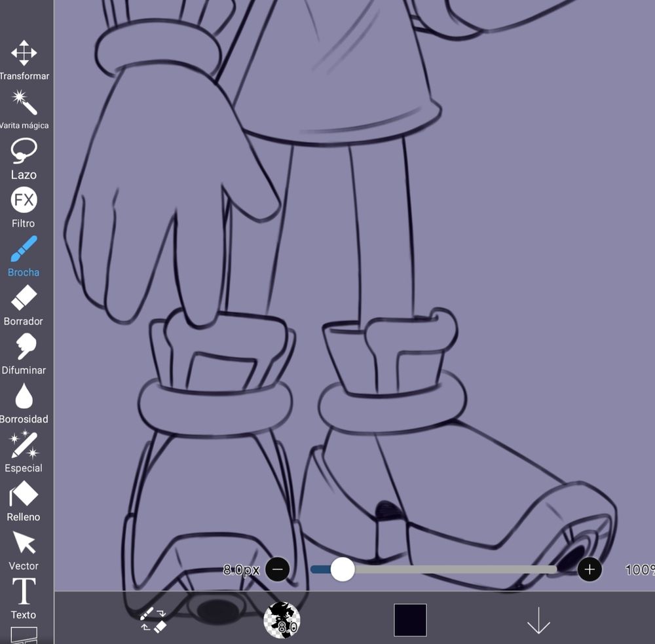Select the Brocha brush tool
Image resolution: width=655 pixels, height=644 pixels.
(24, 256)
